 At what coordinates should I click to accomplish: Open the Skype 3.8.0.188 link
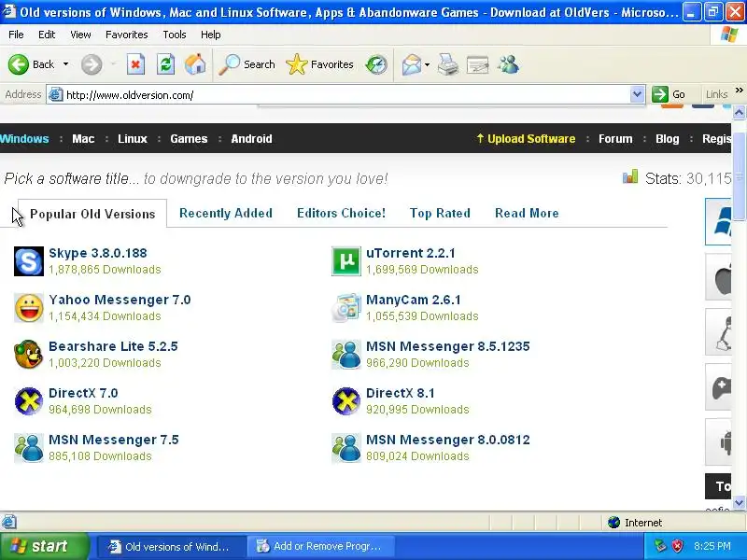(x=98, y=253)
